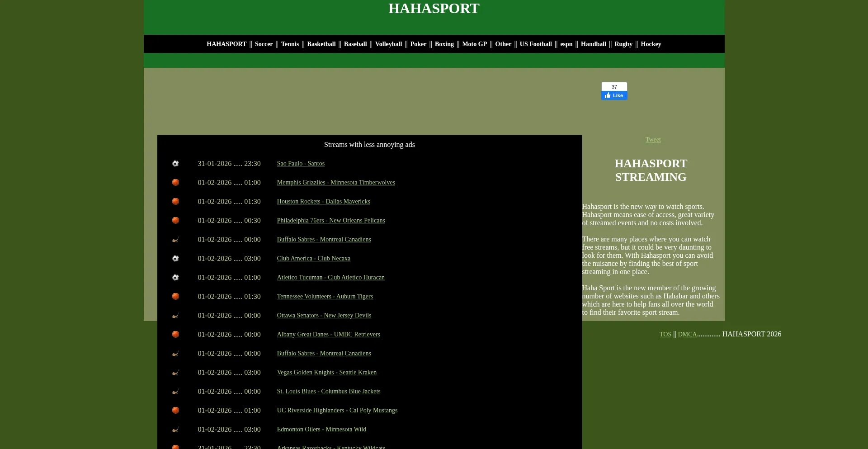The image size is (868, 449).
Task: Select Boxing in the navigation bar
Action: tap(444, 44)
